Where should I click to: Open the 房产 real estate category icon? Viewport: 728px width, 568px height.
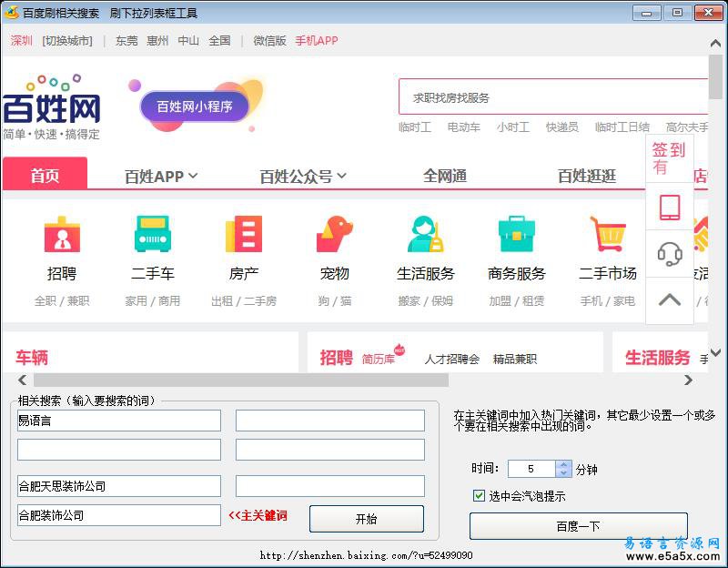click(244, 234)
